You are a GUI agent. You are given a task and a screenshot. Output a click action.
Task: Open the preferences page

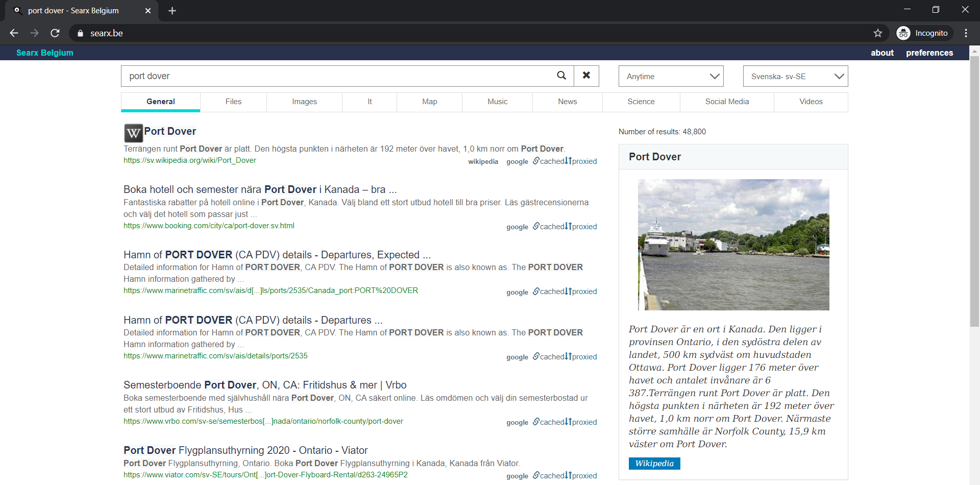point(929,53)
